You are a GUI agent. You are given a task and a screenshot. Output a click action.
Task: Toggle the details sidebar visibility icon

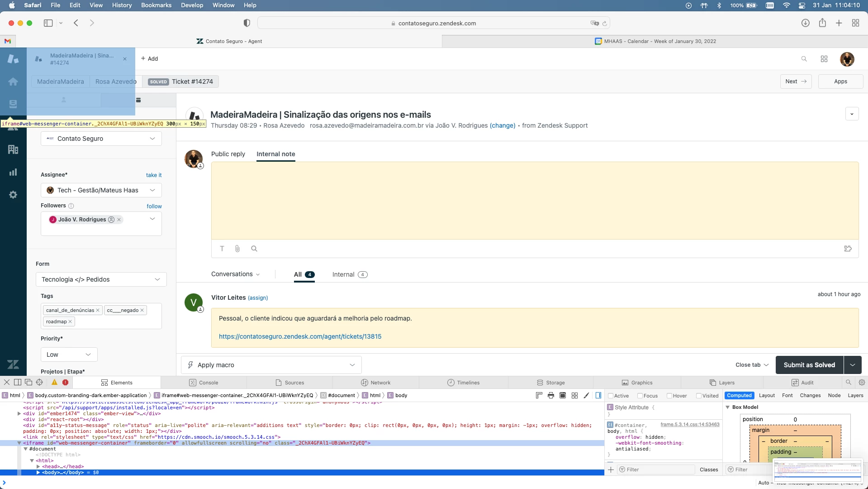coord(598,395)
